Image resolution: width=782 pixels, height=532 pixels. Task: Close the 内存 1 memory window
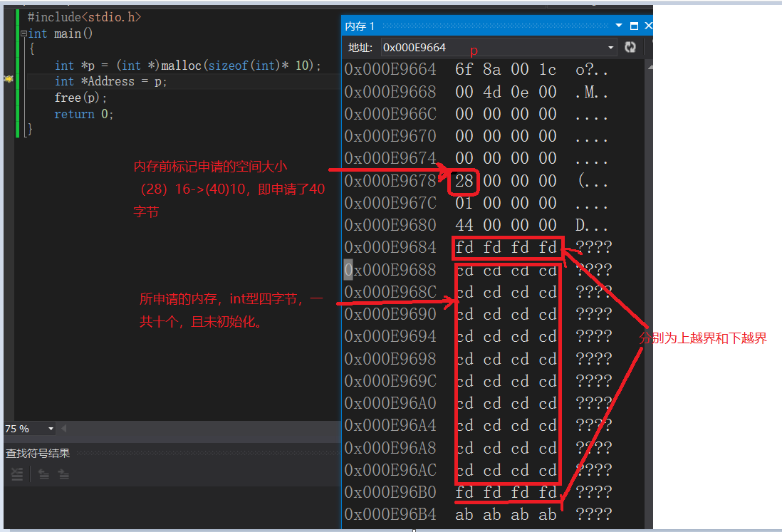click(647, 25)
